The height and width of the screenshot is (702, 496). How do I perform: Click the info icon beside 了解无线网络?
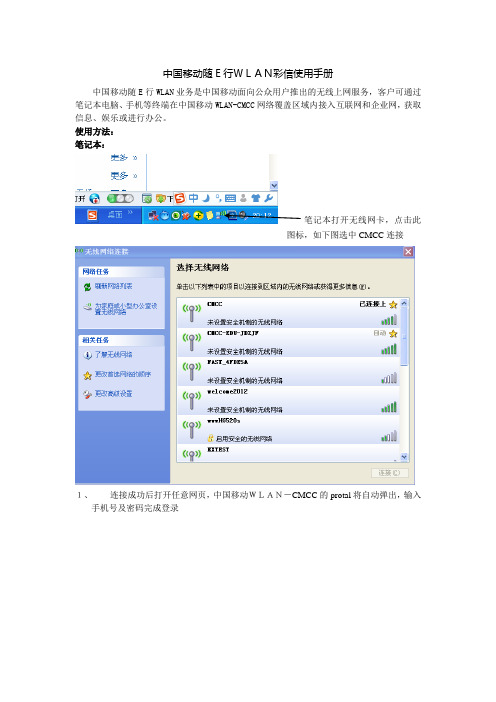87,355
